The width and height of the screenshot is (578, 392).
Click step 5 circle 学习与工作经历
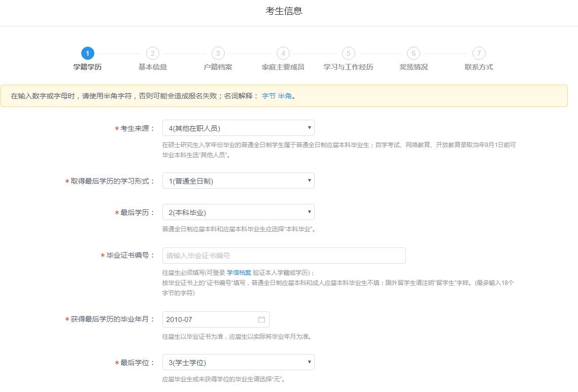(348, 53)
